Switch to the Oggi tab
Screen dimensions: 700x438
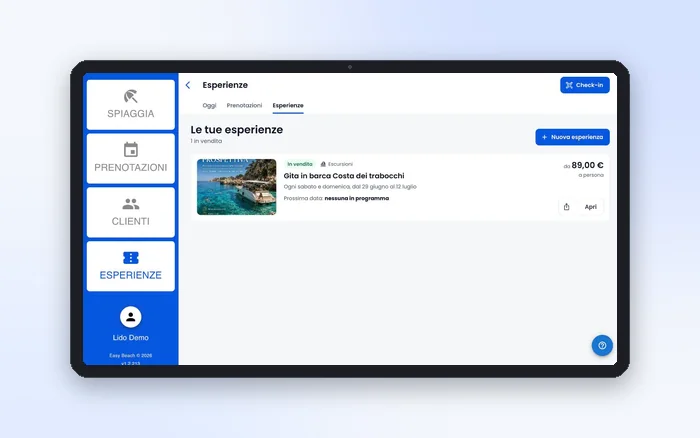tap(209, 105)
